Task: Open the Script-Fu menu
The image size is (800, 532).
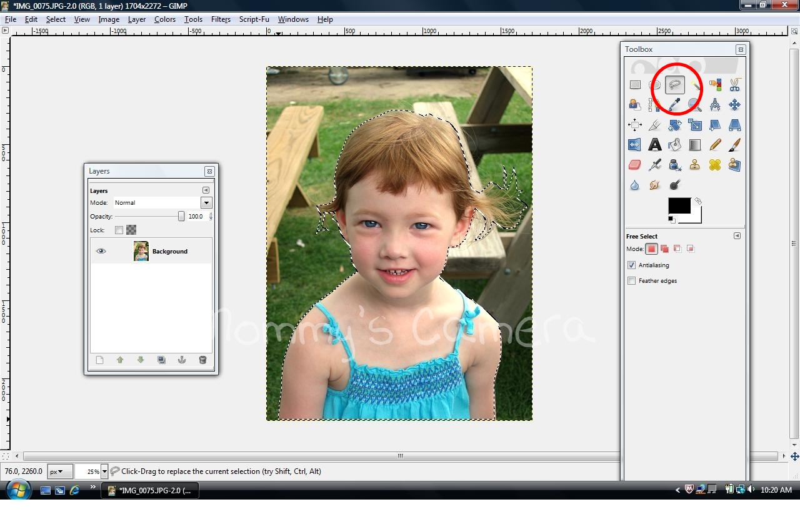Action: click(x=254, y=19)
